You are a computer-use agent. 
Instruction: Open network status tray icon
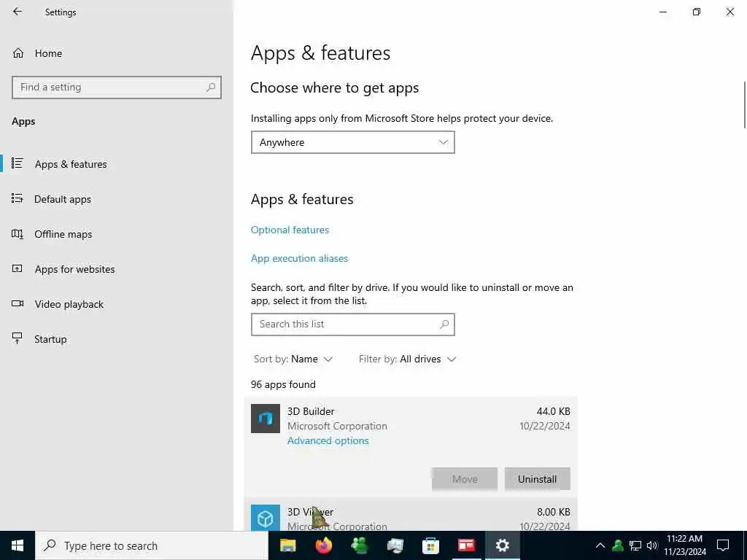coord(635,545)
